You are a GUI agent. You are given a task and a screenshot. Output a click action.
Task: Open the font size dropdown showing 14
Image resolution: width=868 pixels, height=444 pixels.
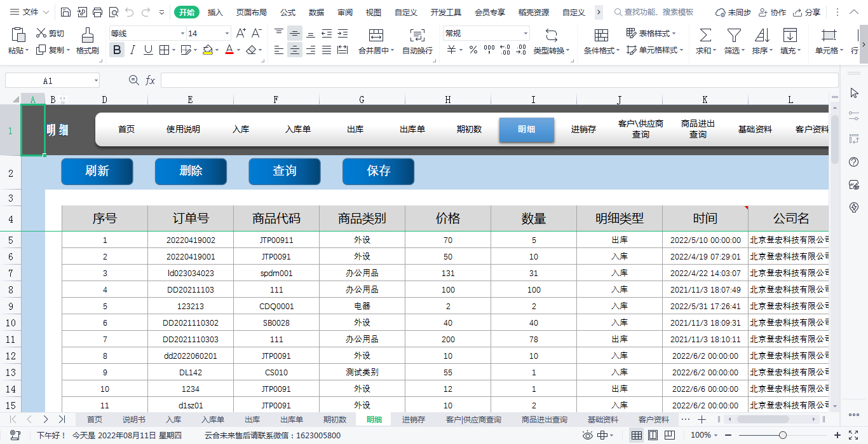[227, 33]
